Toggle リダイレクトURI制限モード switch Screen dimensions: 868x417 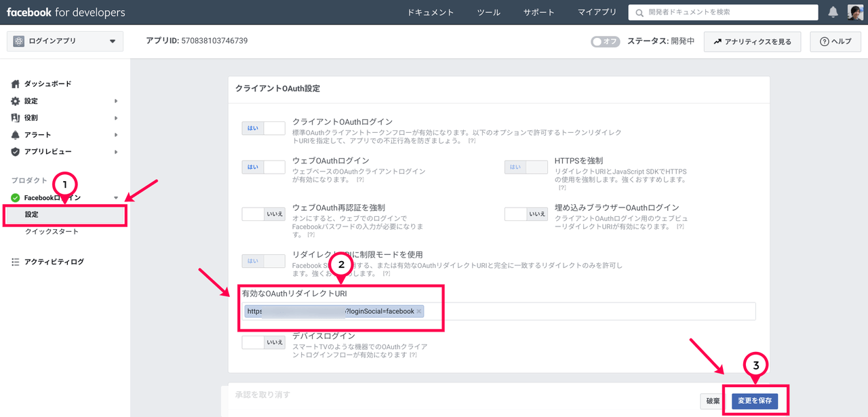[x=263, y=260]
